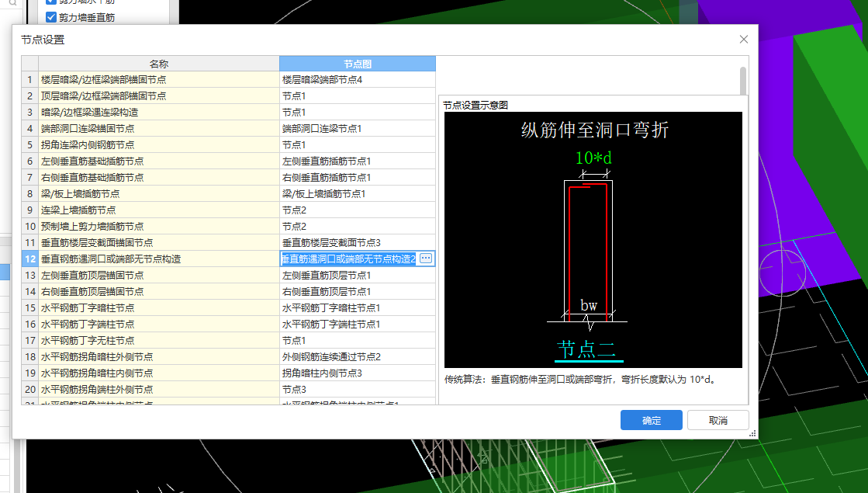Image resolution: width=868 pixels, height=493 pixels.
Task: Select row 左侧垂直筋顶层锚固节点
Action: pyautogui.click(x=159, y=276)
